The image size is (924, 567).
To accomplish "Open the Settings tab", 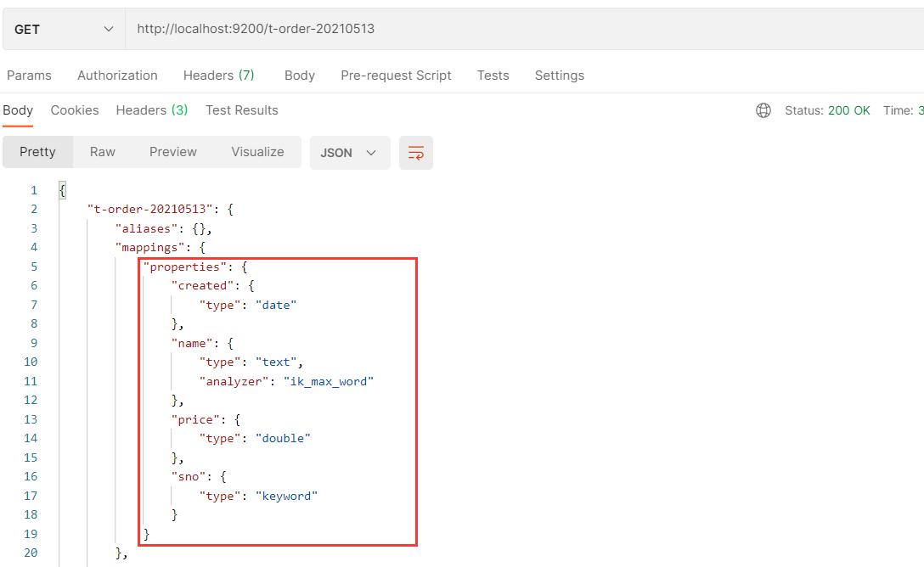I will [x=559, y=76].
